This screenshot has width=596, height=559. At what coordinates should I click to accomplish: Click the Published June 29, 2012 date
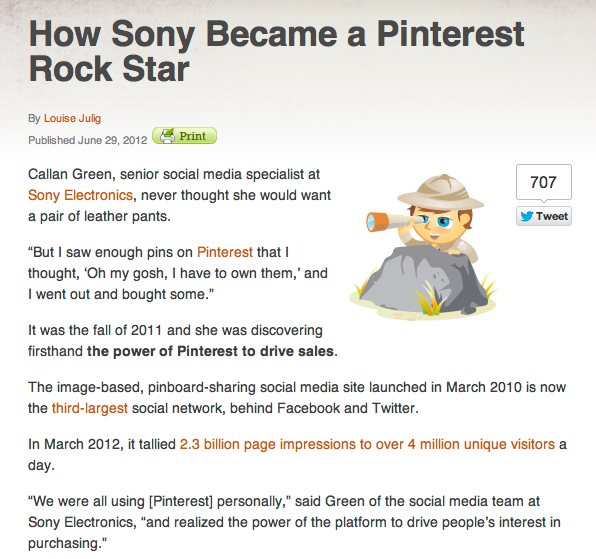tap(87, 140)
